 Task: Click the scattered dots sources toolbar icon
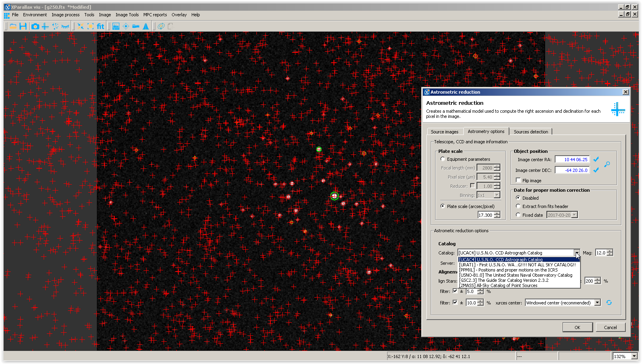pos(55,26)
